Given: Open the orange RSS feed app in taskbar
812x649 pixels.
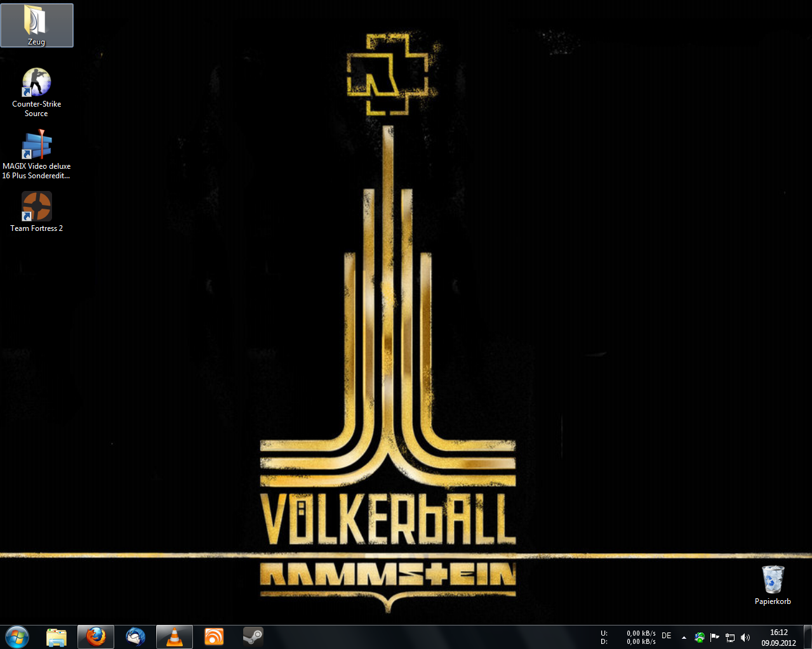Looking at the screenshot, I should tap(214, 637).
